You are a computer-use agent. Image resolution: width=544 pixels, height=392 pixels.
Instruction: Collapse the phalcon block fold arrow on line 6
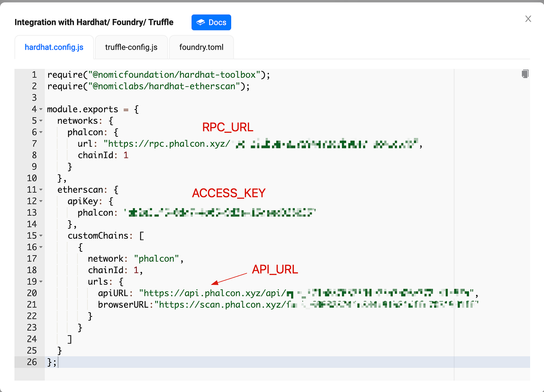41,132
